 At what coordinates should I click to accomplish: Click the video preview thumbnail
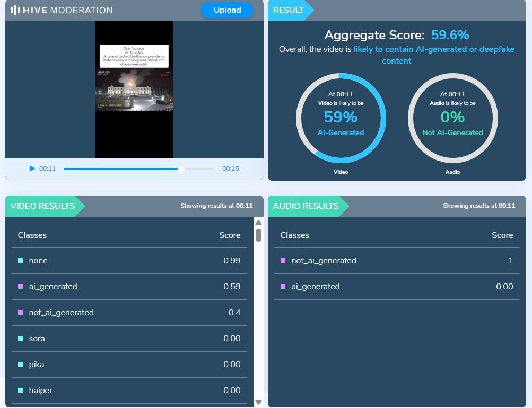(134, 89)
